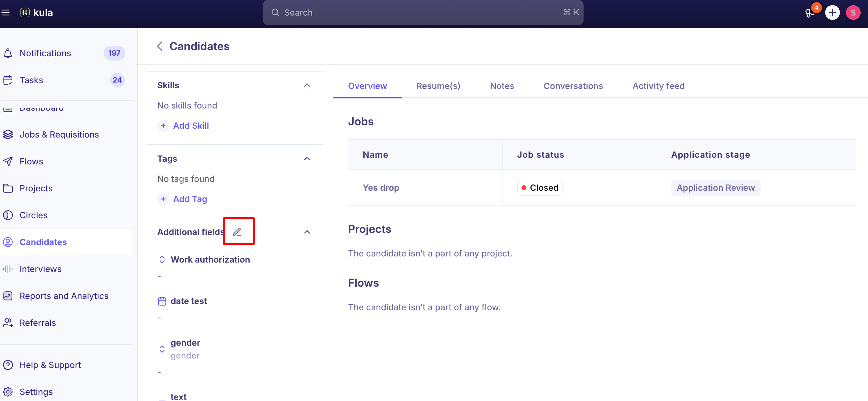Screen dimensions: 868x401
Task: Click the Application stage column header
Action: pyautogui.click(x=710, y=155)
